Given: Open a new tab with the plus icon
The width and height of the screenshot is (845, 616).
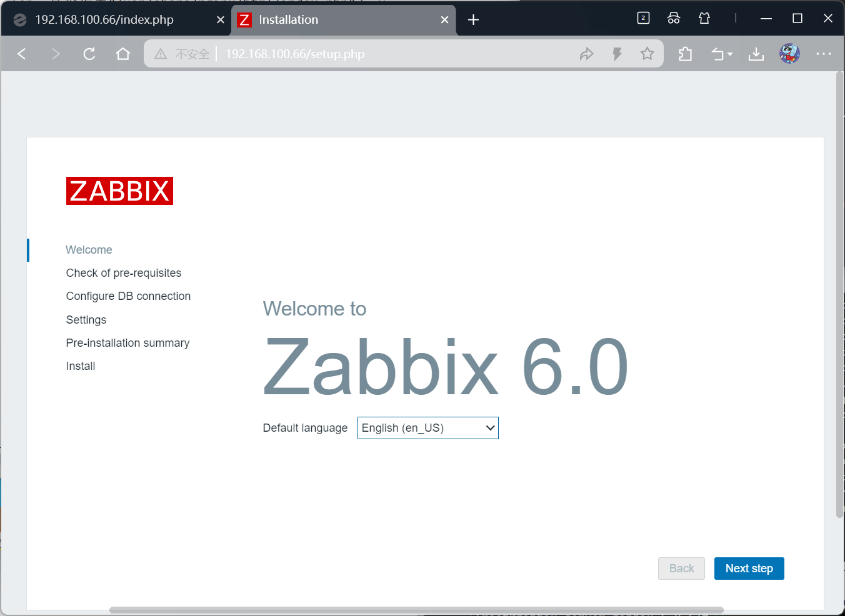Looking at the screenshot, I should click(473, 20).
